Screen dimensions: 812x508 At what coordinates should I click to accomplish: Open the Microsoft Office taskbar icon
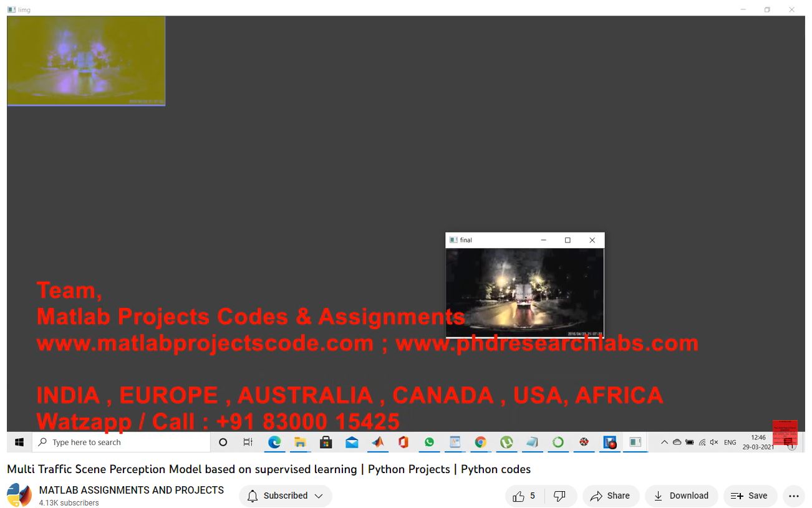pos(404,443)
